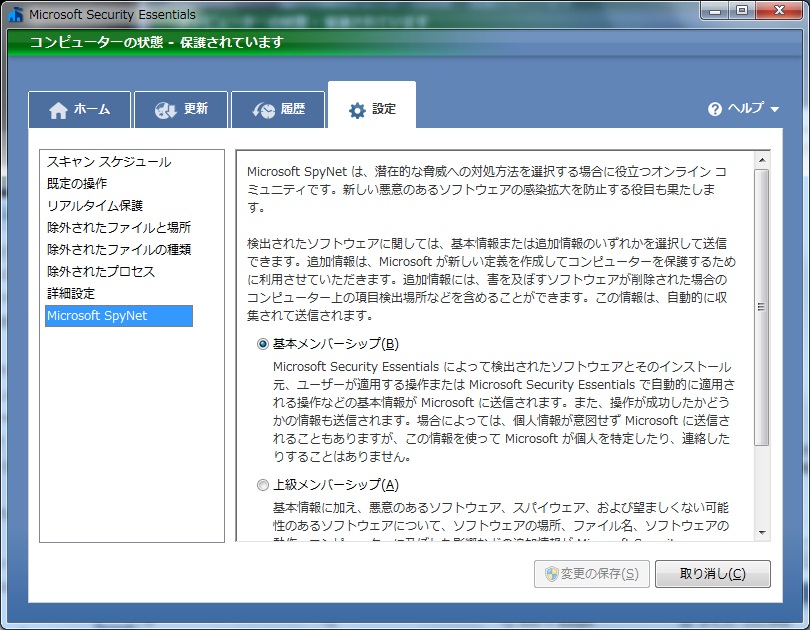Switch to the 更新 tab

[x=181, y=109]
